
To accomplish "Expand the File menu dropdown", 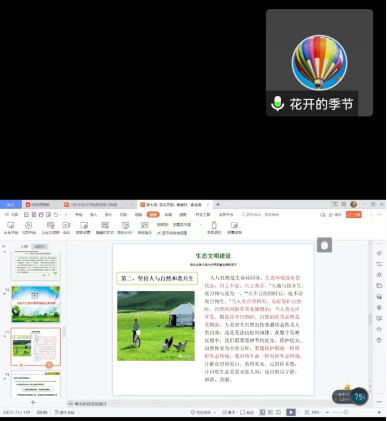I will 11,215.
